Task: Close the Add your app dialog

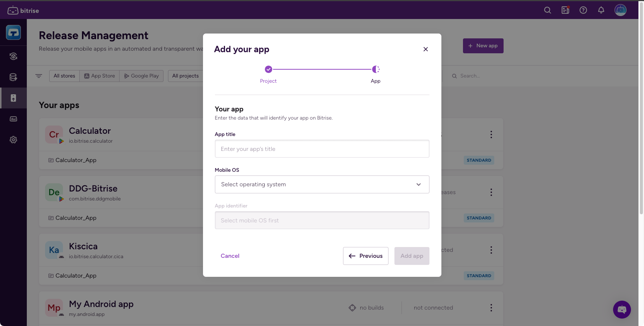Action: pos(426,49)
